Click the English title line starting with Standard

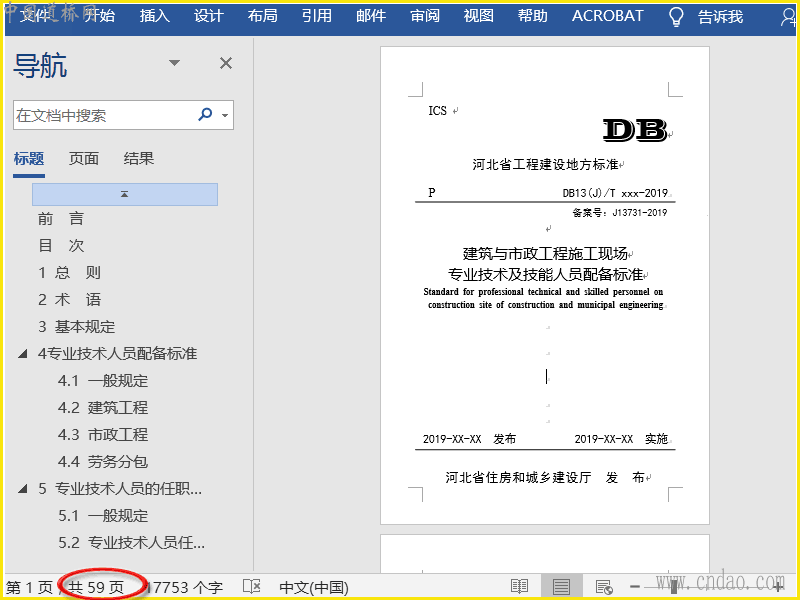pos(543,292)
